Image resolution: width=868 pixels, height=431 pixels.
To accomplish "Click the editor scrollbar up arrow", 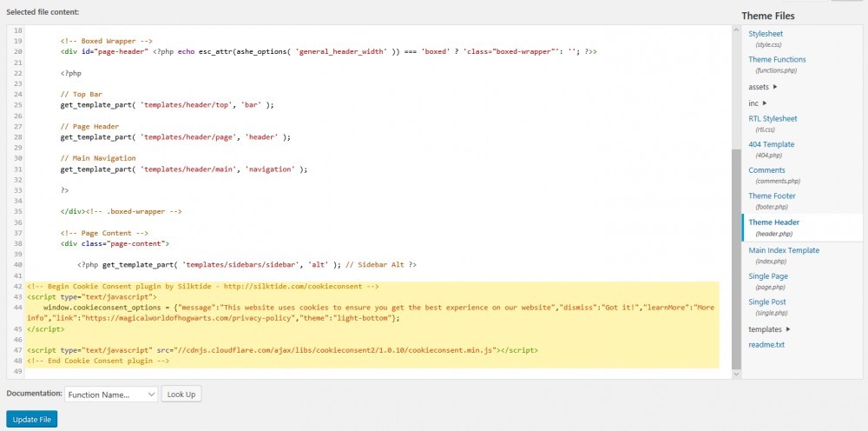I will coord(736,31).
